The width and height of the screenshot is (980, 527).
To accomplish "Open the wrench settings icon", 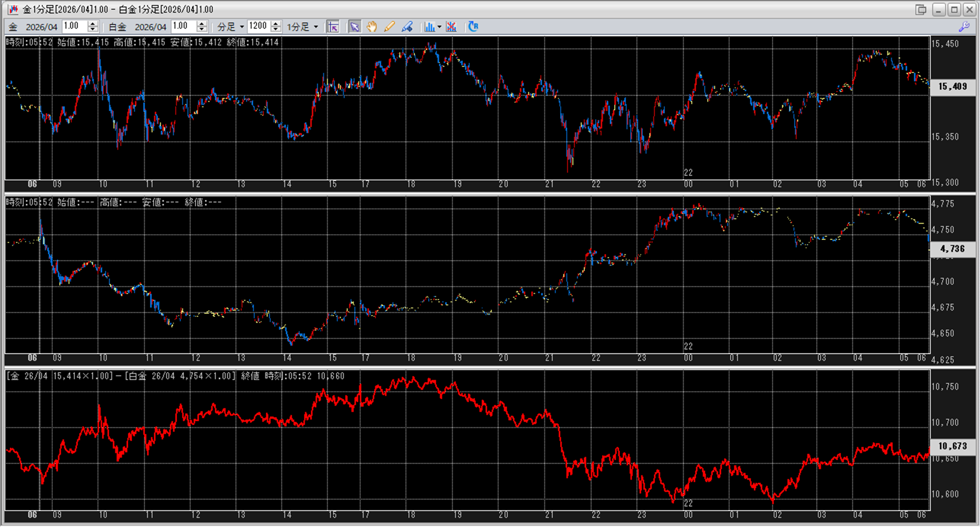I will point(964,27).
